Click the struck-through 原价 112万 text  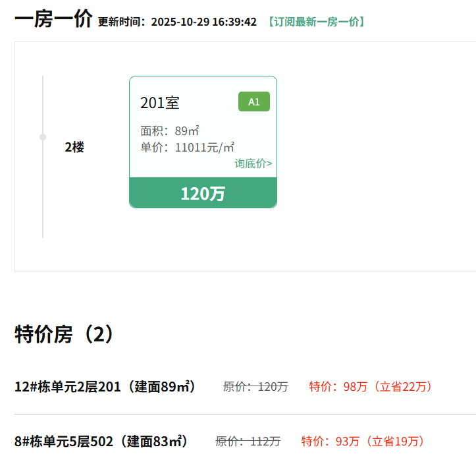[248, 441]
